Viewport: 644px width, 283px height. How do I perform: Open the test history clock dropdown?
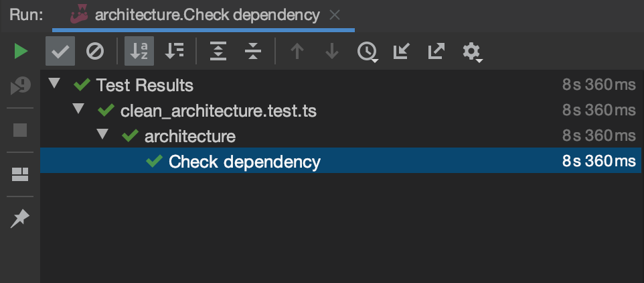tap(367, 52)
